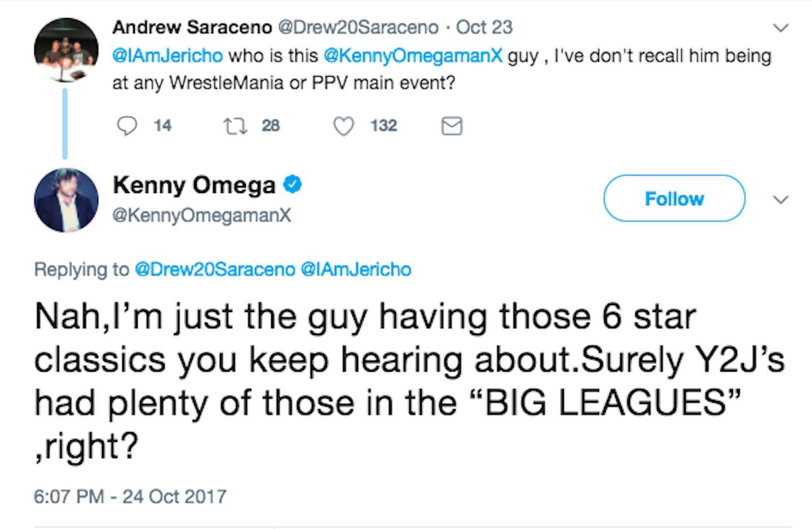Like Andrew Saraceno's tweet with the heart
The width and height of the screenshot is (812, 529).
(343, 125)
